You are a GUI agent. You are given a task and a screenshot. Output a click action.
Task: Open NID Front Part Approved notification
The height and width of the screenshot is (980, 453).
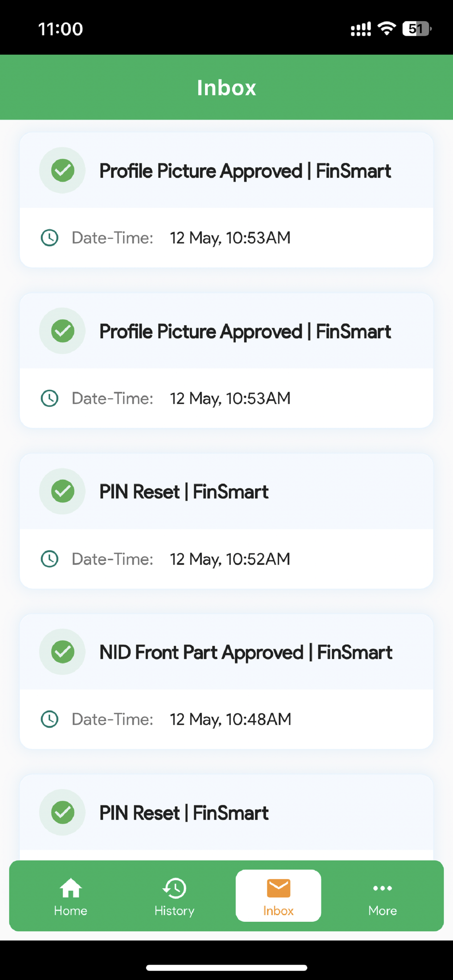click(x=226, y=681)
